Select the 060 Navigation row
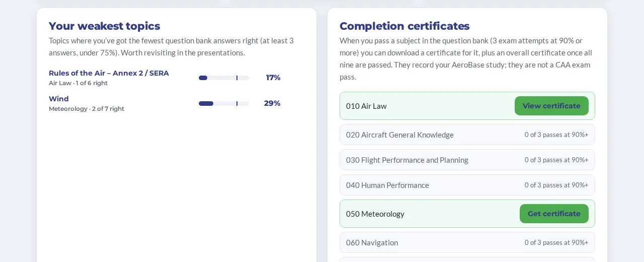The image size is (644, 262). pos(467,242)
